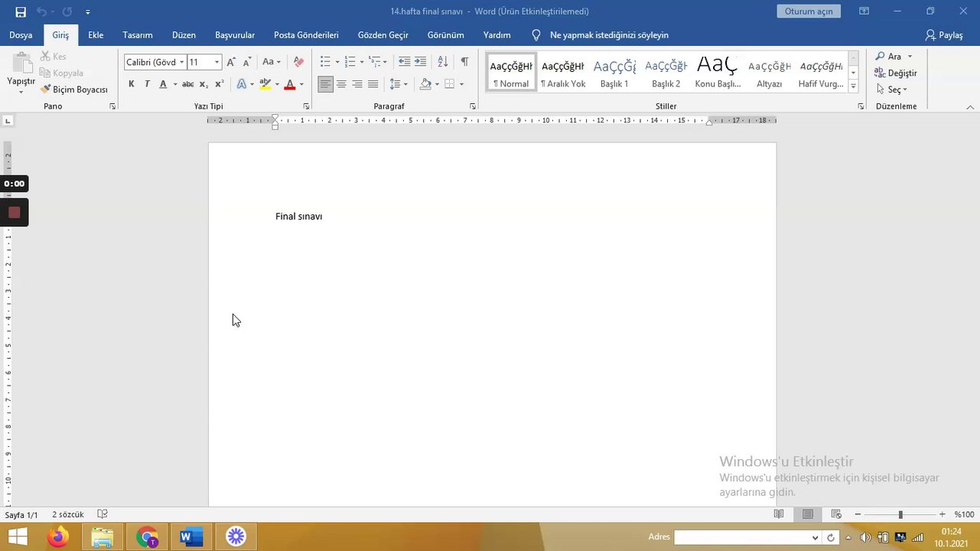The image size is (980, 551).
Task: Decrease font size with shrink font icon
Action: tap(247, 62)
